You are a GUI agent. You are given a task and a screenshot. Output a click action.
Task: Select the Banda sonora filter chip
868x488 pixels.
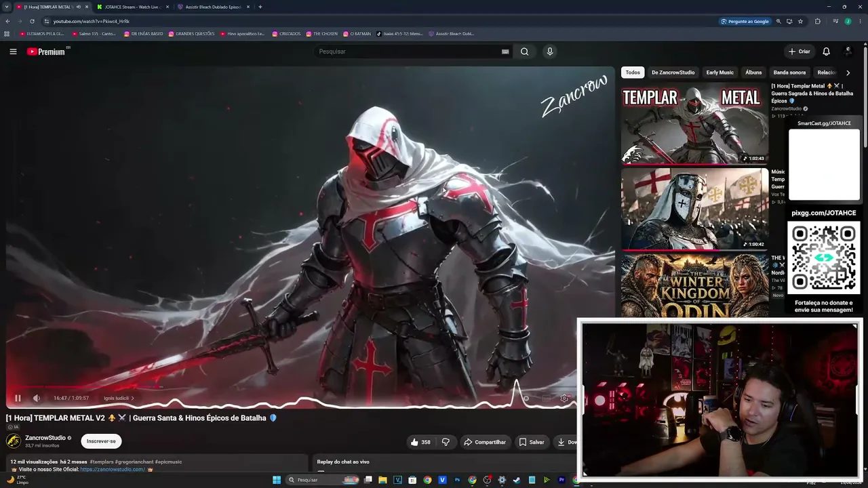coord(789,73)
